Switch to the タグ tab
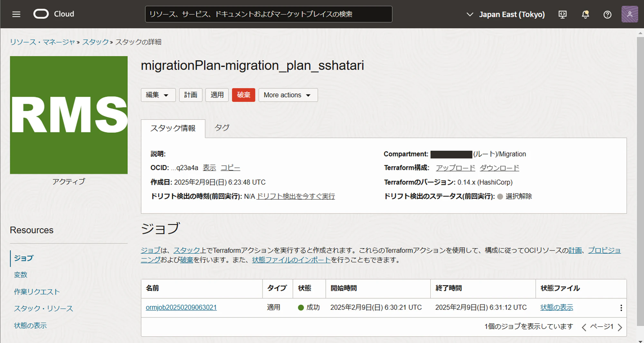644x343 pixels. tap(222, 128)
